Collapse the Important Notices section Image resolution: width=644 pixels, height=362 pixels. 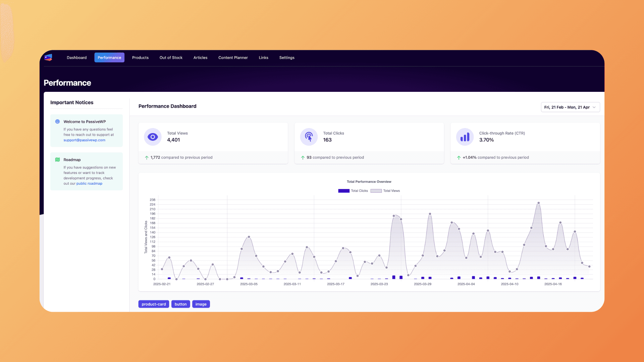tap(72, 102)
